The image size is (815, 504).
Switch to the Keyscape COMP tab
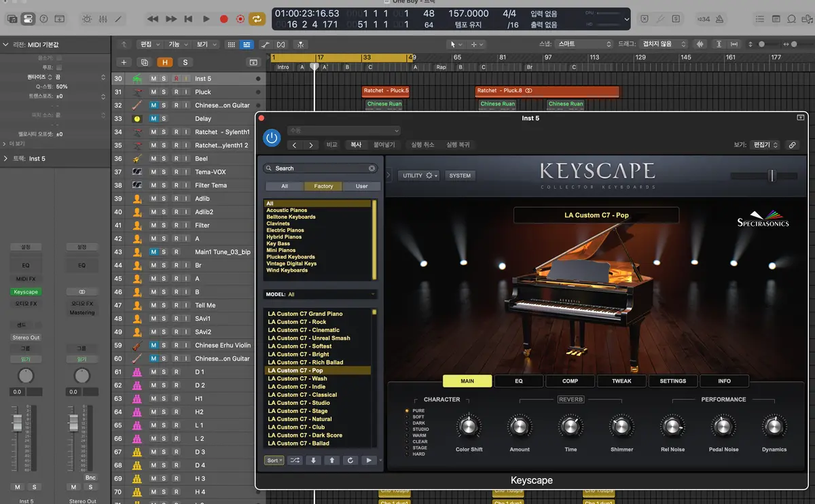tap(570, 381)
